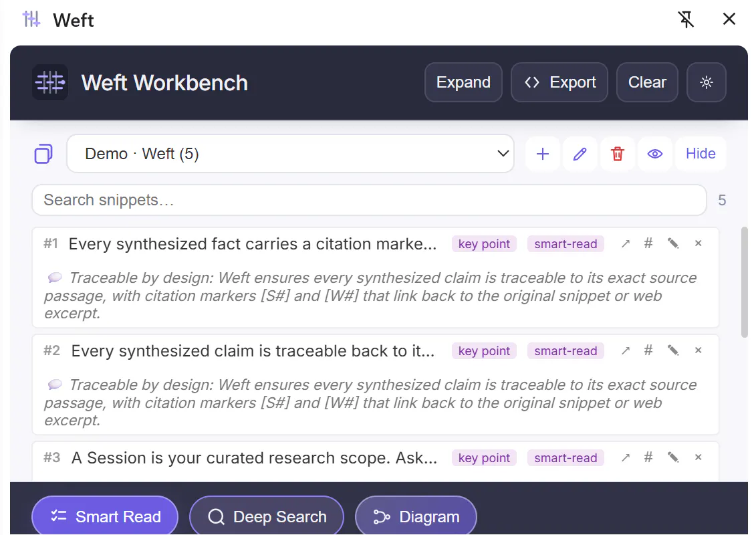
Task: Click the #3 snippet number label
Action: (x=51, y=458)
